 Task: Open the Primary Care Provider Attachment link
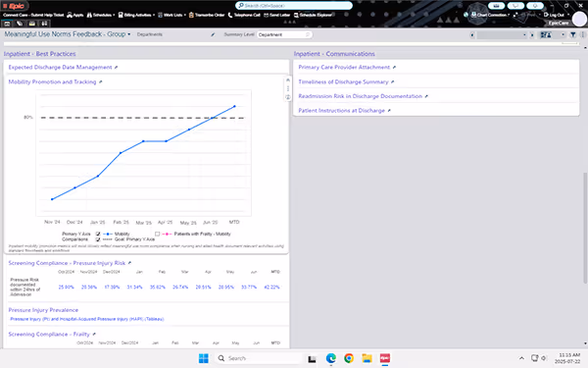(x=344, y=67)
